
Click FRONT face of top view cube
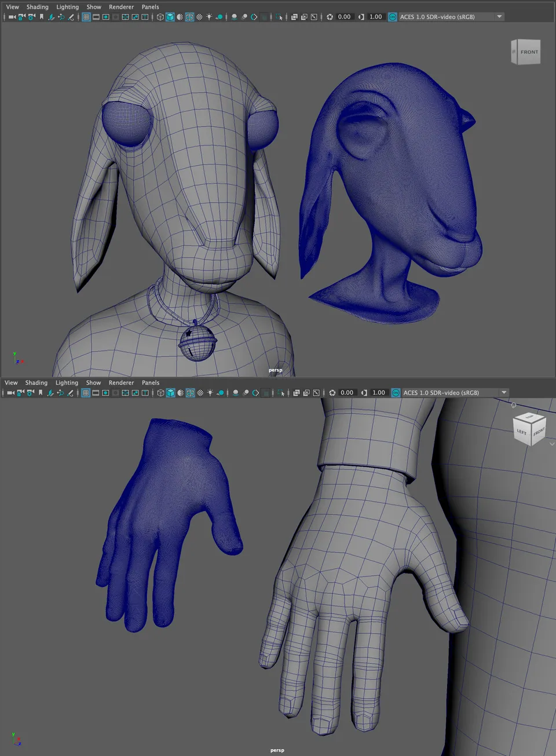(529, 52)
